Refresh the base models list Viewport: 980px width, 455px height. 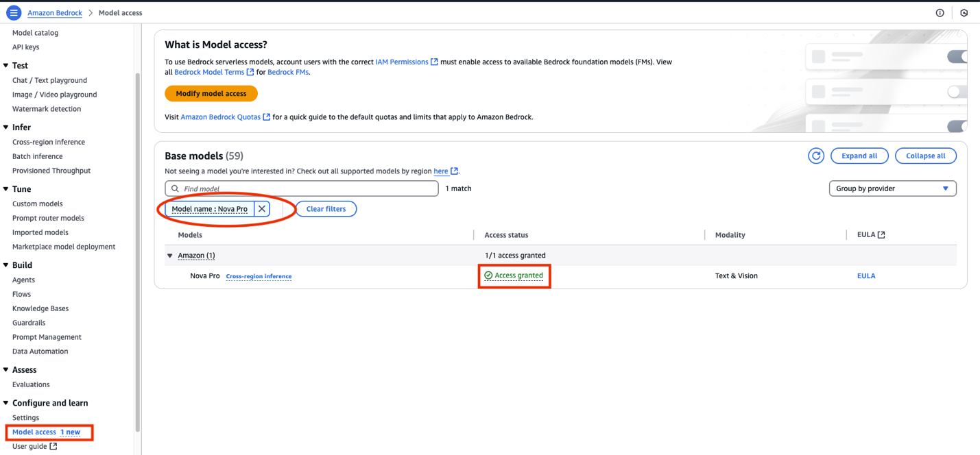[x=815, y=156]
